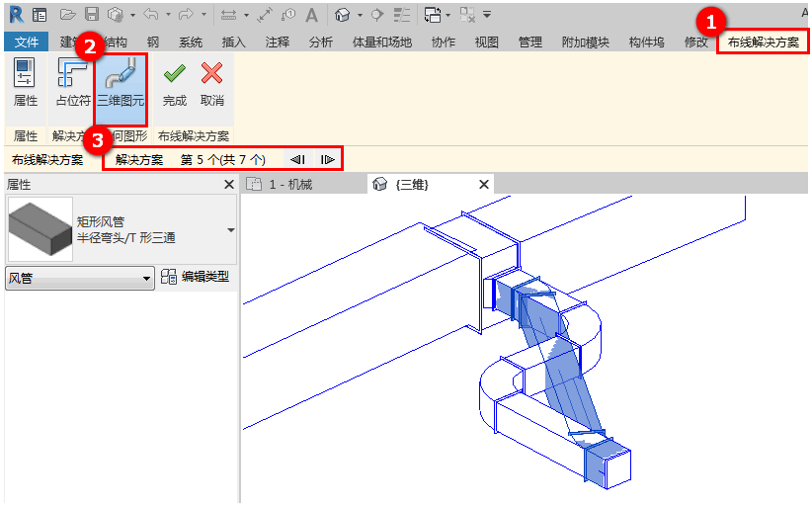Click the Text 'A' tool in quick access toolbar
812x507 pixels.
click(x=311, y=15)
